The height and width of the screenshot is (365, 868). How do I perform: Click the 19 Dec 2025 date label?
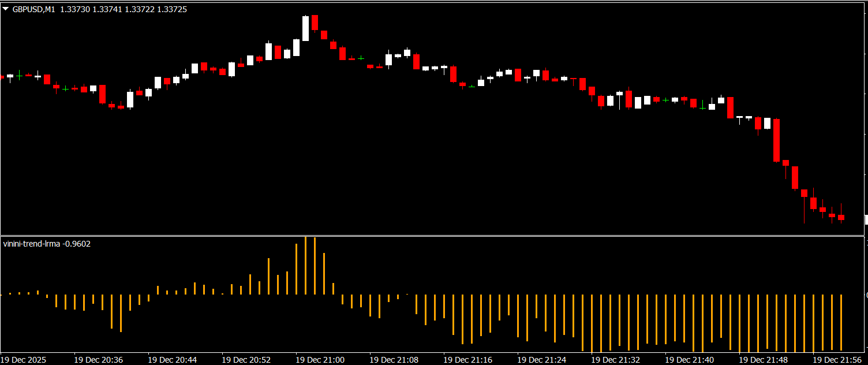click(24, 359)
